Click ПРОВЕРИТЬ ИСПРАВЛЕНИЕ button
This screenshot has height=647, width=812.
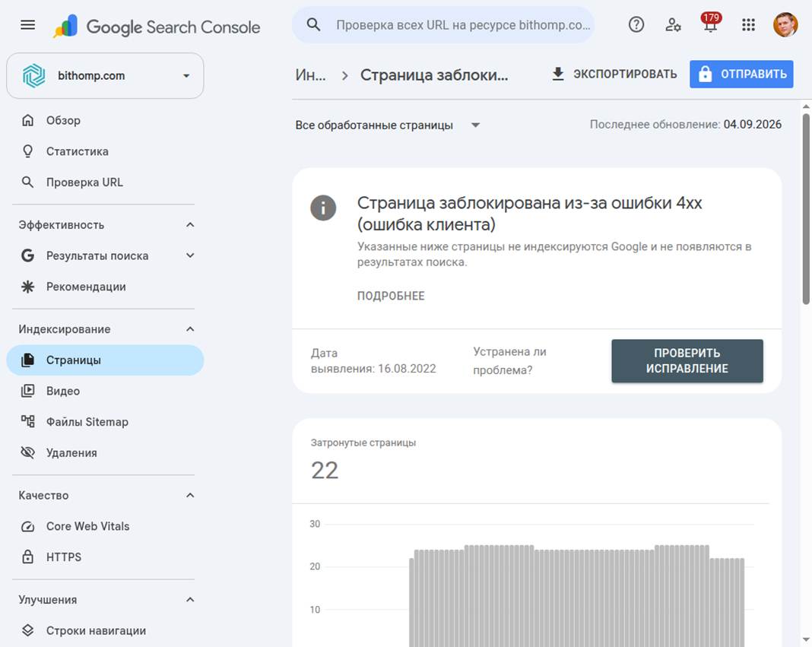click(687, 361)
